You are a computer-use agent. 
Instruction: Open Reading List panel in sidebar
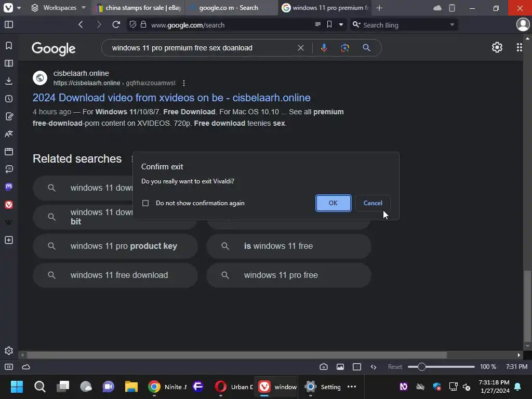tap(9, 63)
